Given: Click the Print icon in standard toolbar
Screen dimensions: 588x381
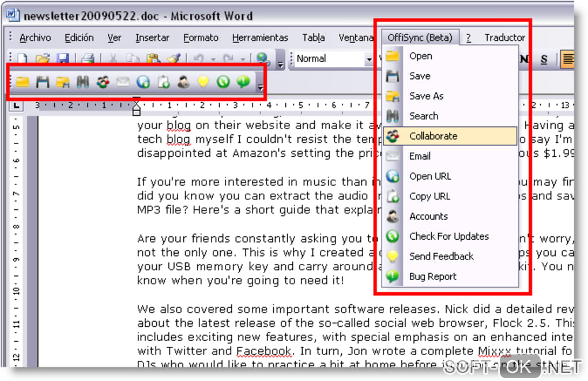Looking at the screenshot, I should point(88,59).
